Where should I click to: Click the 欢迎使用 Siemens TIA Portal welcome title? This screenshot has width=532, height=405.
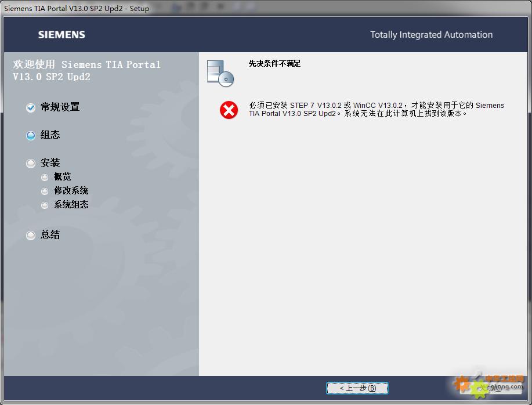(x=86, y=71)
